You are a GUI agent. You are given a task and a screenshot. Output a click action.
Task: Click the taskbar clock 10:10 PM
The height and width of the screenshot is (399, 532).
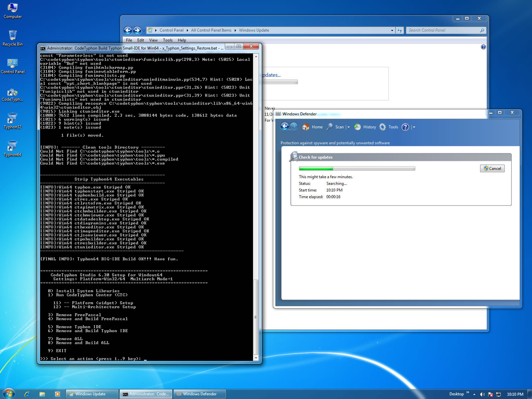point(515,394)
